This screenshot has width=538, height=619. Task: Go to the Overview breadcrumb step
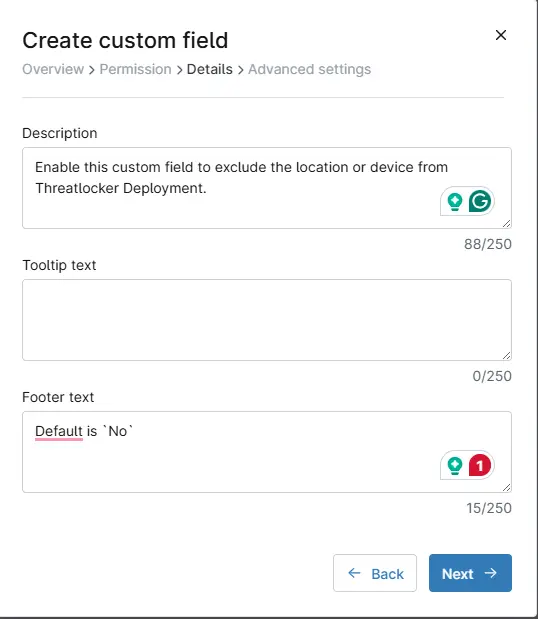coord(53,69)
